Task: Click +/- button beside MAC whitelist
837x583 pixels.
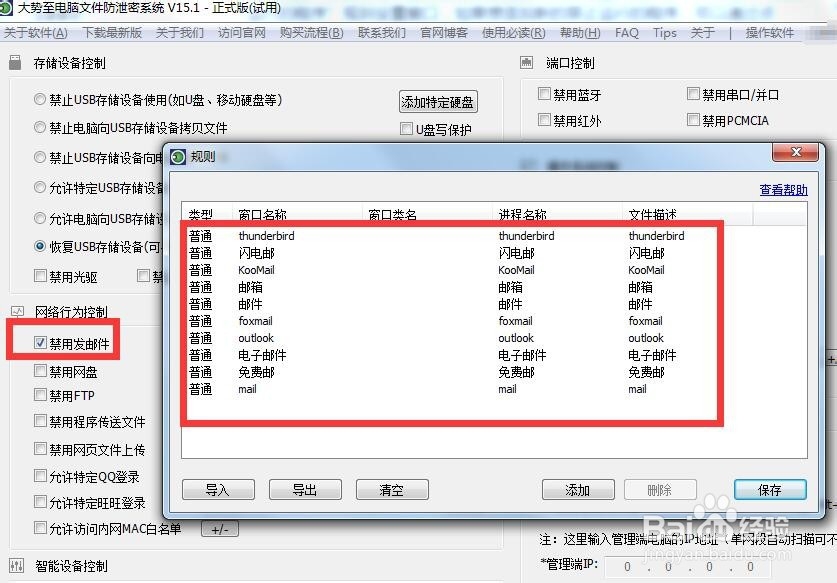Action: [x=219, y=530]
